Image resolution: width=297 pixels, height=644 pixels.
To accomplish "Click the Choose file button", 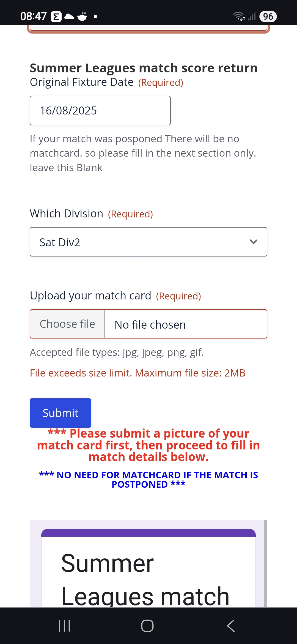I will point(67,324).
